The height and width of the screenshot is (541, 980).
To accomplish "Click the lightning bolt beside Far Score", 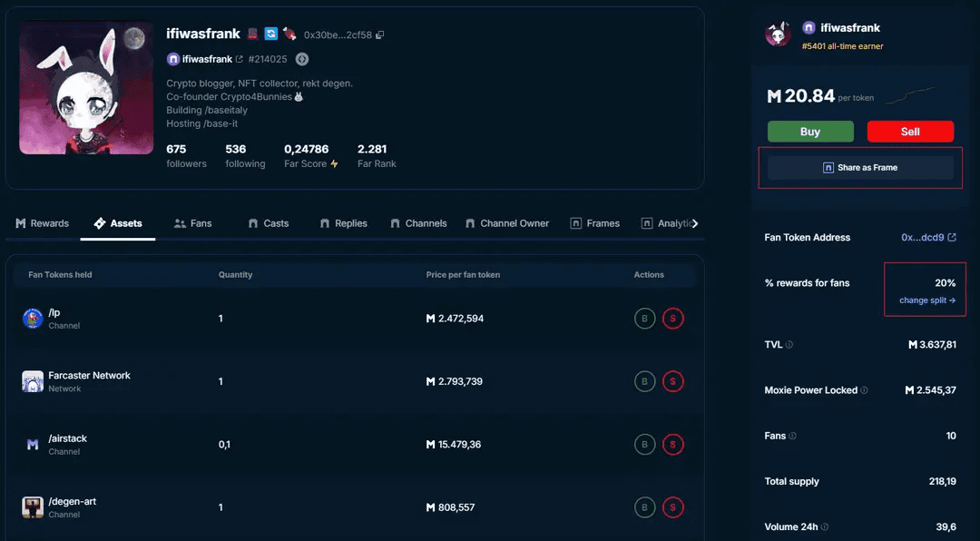I will 334,164.
